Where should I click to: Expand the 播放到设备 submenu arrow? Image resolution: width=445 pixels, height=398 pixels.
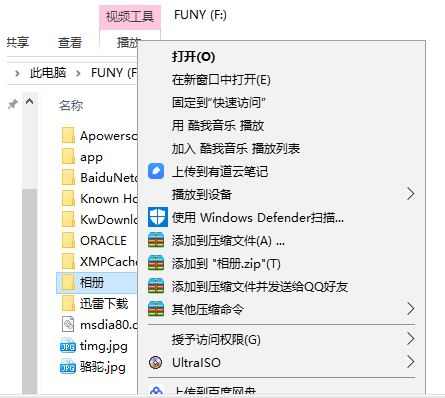click(411, 194)
